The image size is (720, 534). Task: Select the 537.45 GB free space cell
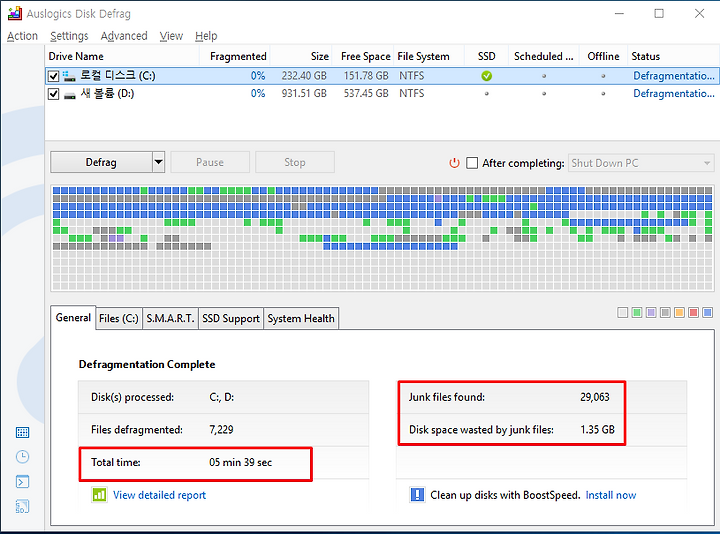click(366, 94)
